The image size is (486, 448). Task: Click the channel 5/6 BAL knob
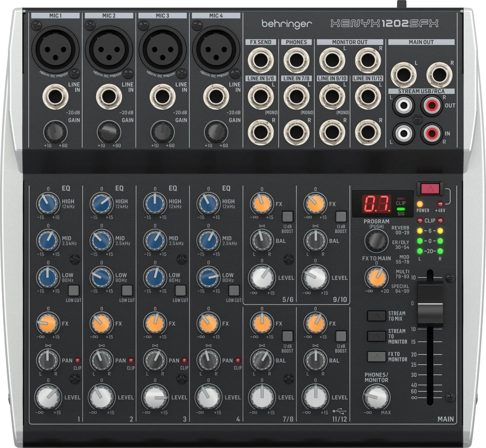(x=262, y=241)
